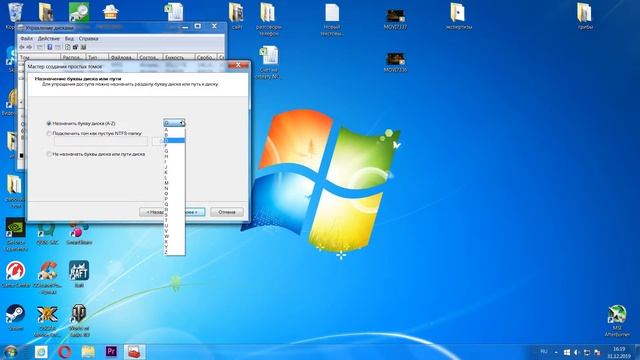Viewport: 640px width, 360px height.
Task: Open the Start menu orb
Action: coord(11,351)
